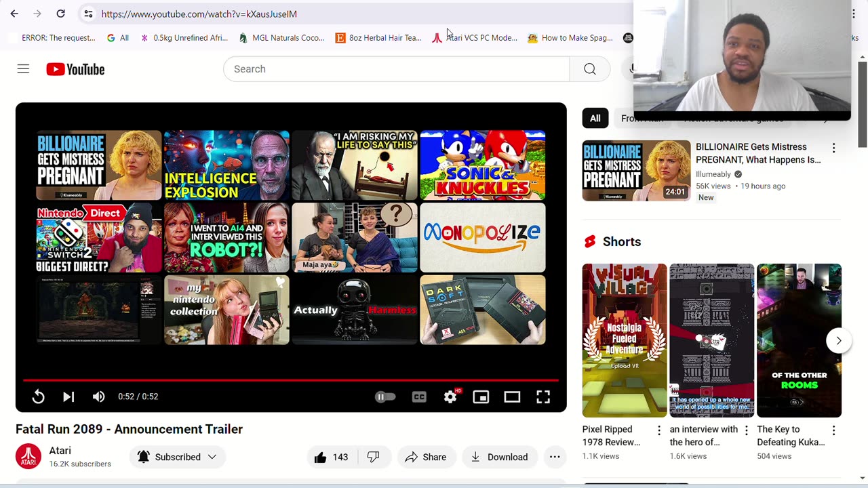Replay the video with the replay icon
Image resolution: width=868 pixels, height=488 pixels.
point(38,396)
